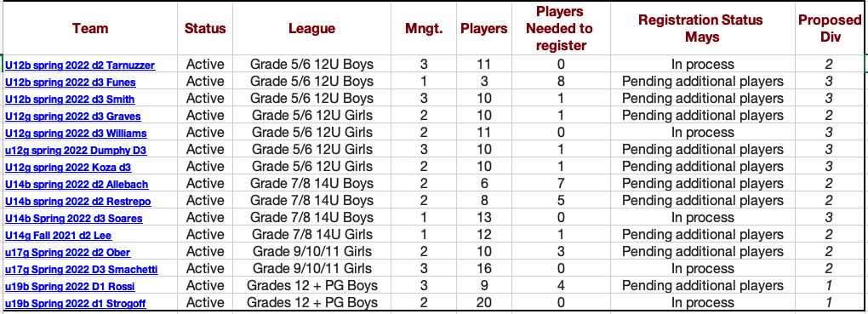Open the u19b Spring 2022 D1 Rossi link
The height and width of the screenshot is (314, 868).
click(70, 287)
